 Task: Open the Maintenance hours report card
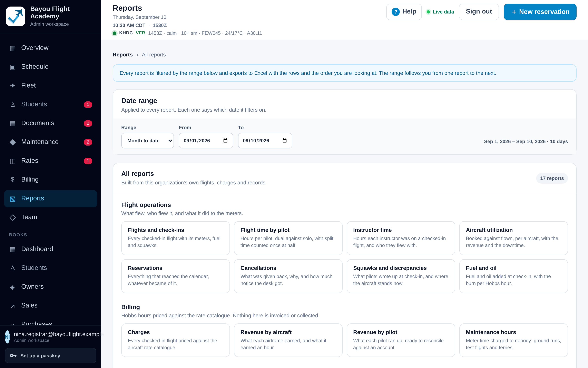513,340
